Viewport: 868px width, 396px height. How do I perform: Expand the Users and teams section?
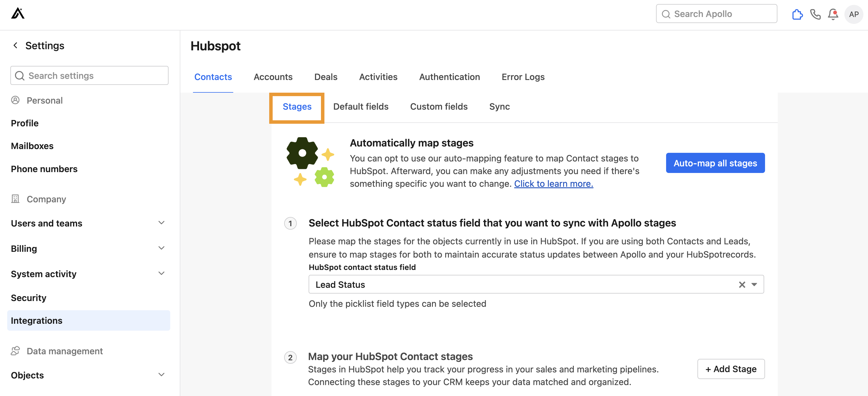161,223
